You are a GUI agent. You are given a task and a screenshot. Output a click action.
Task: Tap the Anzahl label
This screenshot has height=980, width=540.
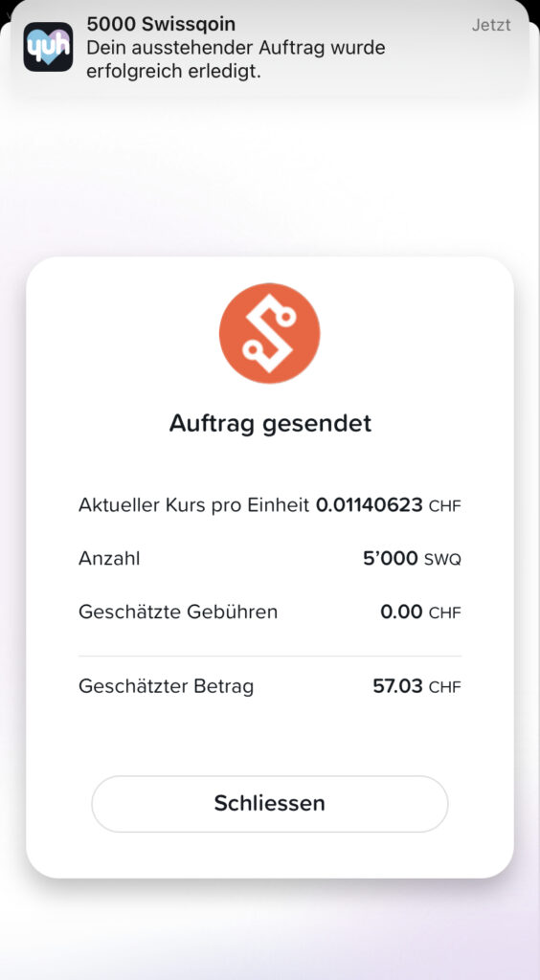(x=109, y=558)
